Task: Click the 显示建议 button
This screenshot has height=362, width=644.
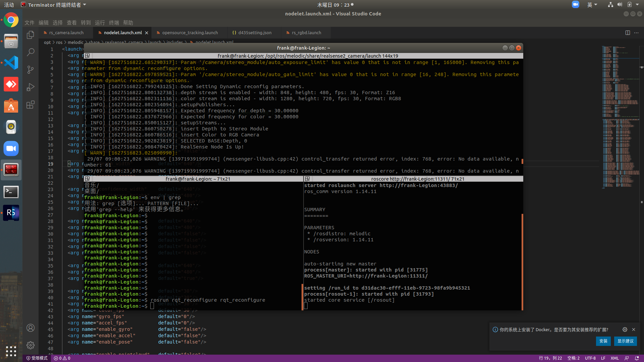Action: coord(625,341)
